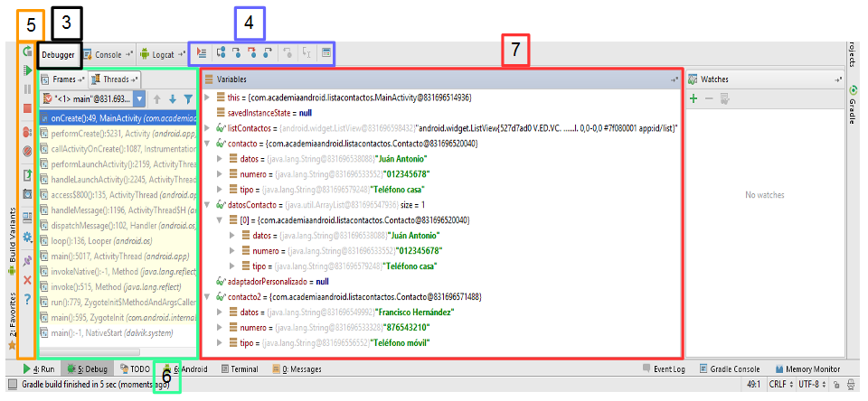This screenshot has height=401, width=868.
Task: Select main():-1, NativeStart frame row
Action: [x=118, y=333]
